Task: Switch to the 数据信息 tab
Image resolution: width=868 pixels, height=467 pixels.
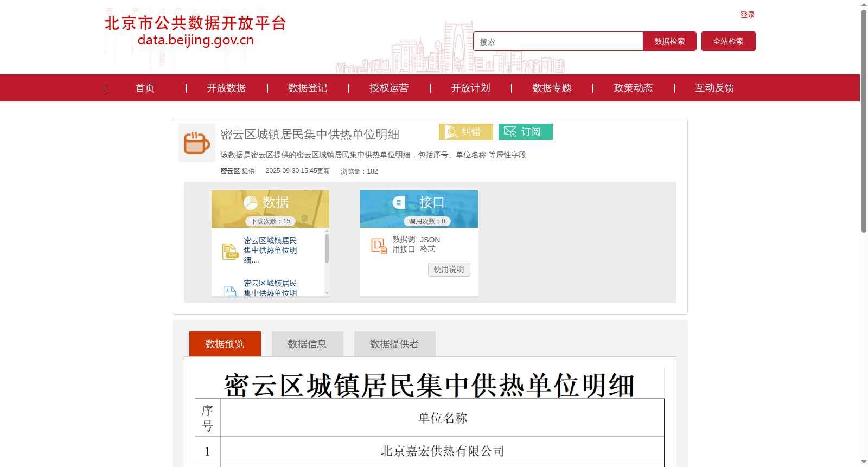Action: click(308, 344)
